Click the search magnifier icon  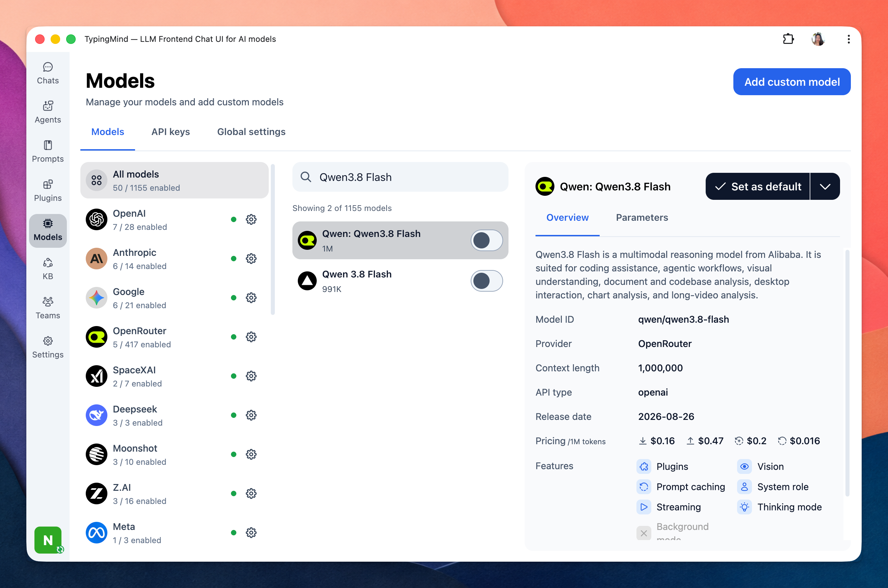306,177
